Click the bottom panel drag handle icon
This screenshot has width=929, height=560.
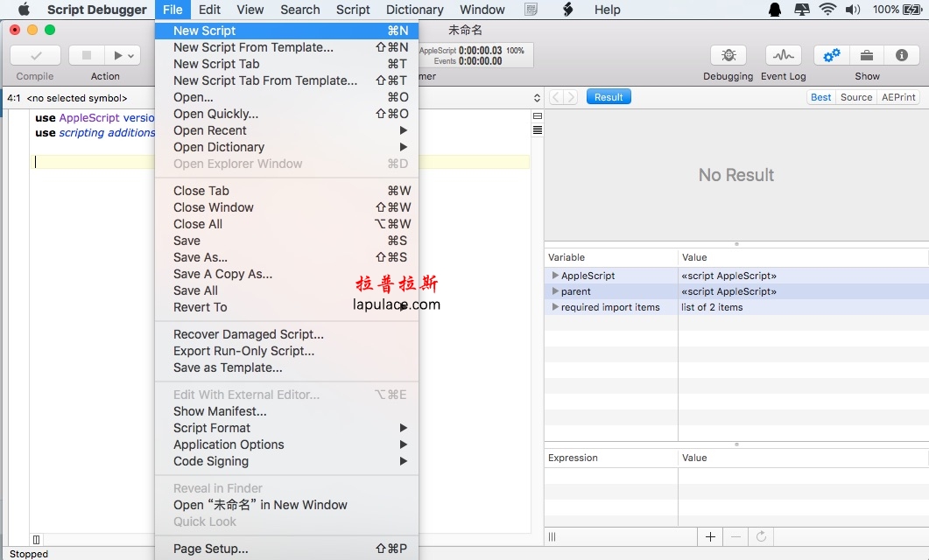(552, 537)
